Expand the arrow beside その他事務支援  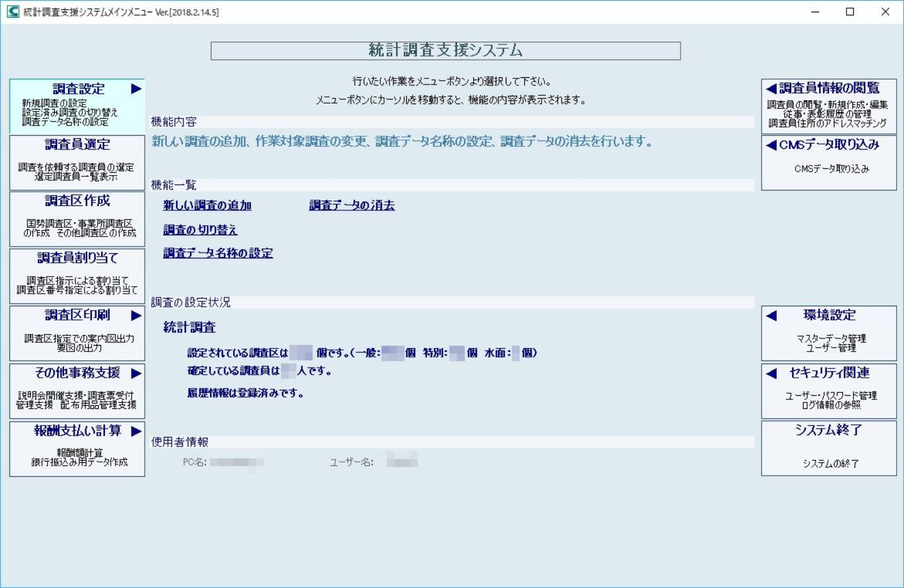[136, 373]
